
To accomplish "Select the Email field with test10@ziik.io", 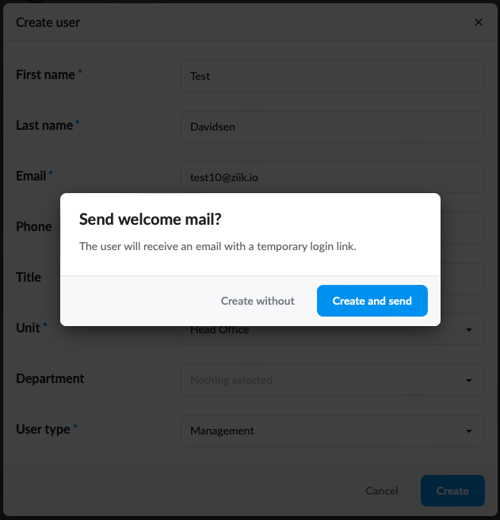I will point(332,177).
